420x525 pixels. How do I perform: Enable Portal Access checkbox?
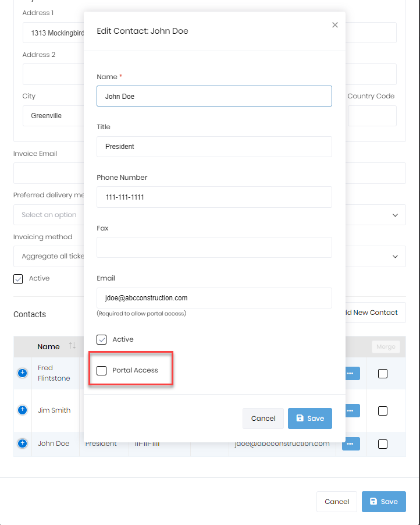point(101,370)
